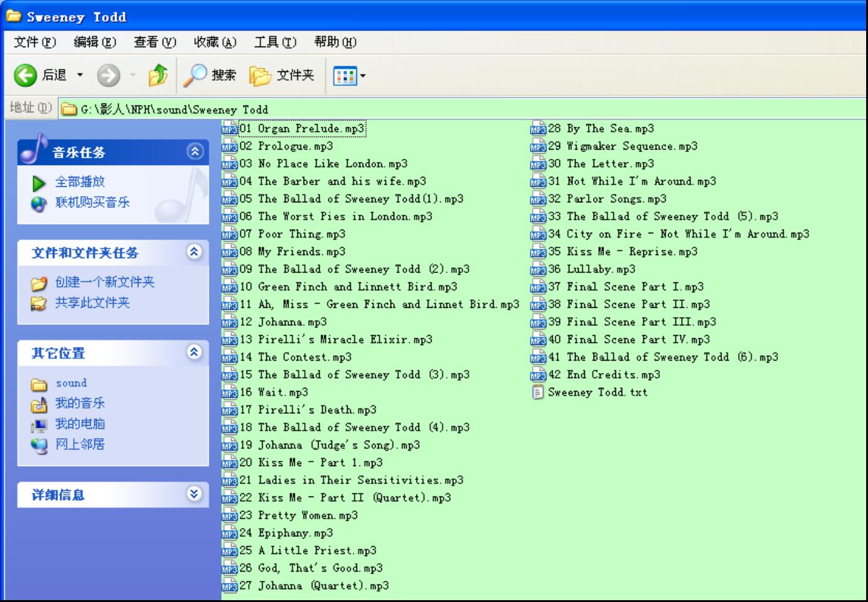Click the MP3 icon of 28 By The Sea
868x602 pixels.
point(538,129)
